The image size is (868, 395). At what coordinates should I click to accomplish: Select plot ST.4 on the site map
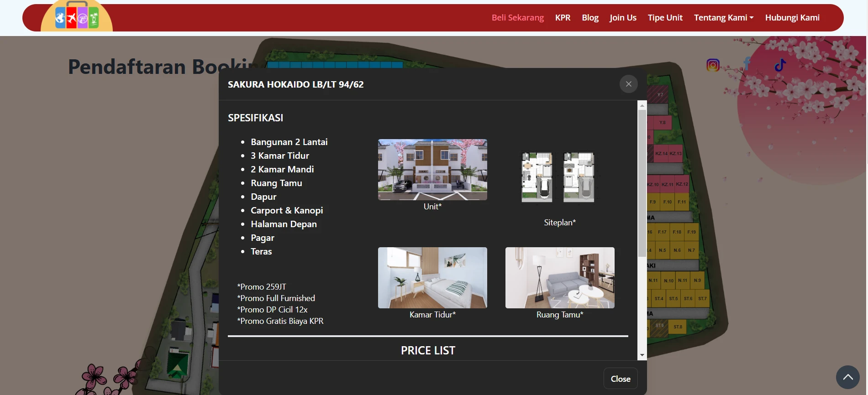point(659,298)
